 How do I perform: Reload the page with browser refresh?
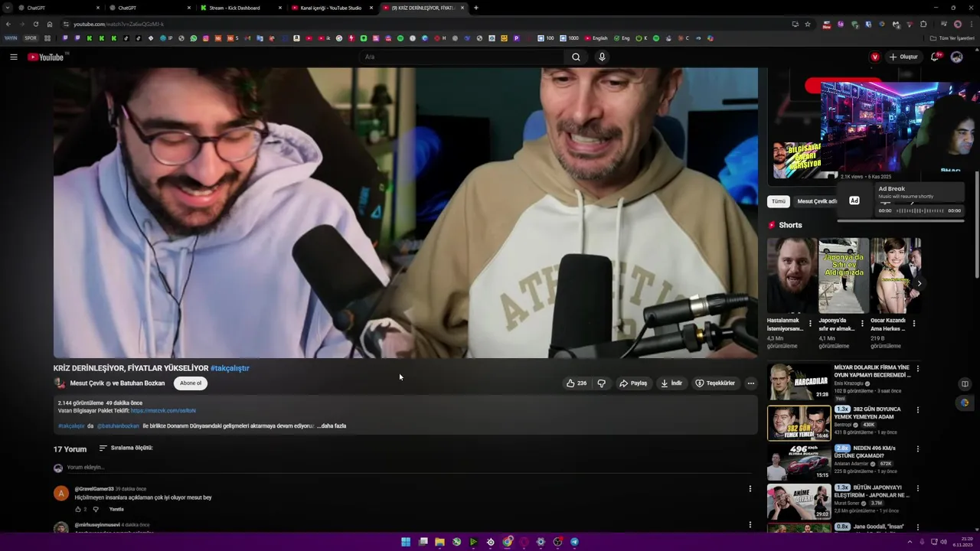pos(35,24)
